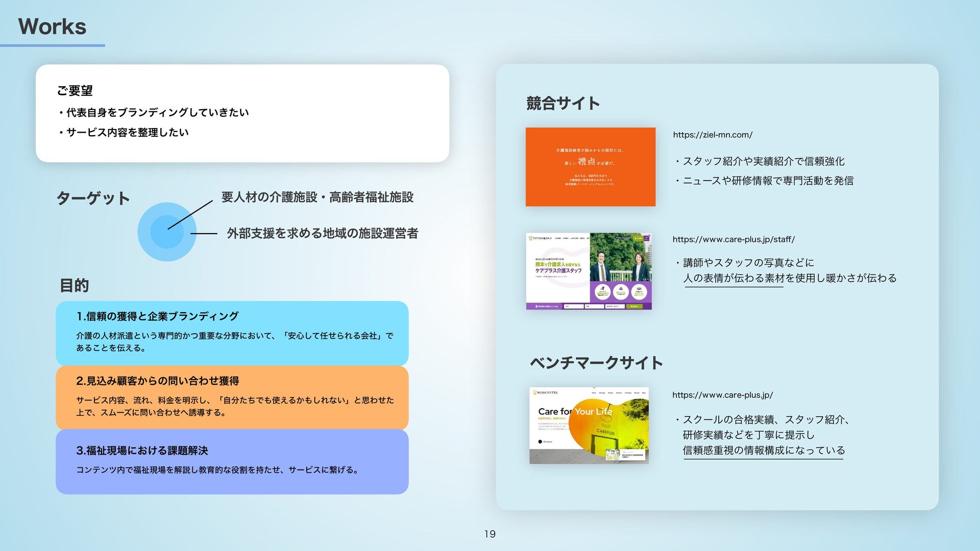Click underlined text 信頼感重視の情報構成になっている
Viewport: 980px width, 551px height.
click(763, 450)
